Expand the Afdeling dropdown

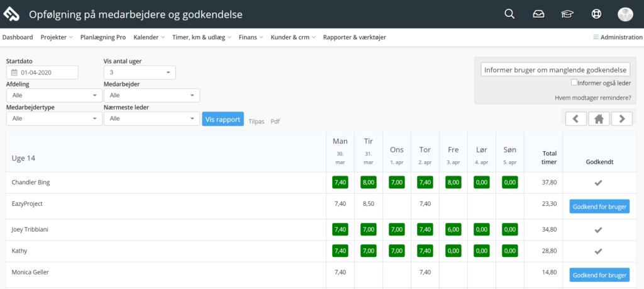point(54,95)
